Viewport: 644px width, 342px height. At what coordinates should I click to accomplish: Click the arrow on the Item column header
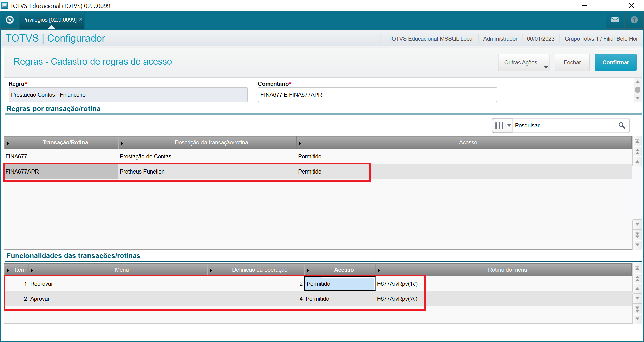pyautogui.click(x=7, y=270)
